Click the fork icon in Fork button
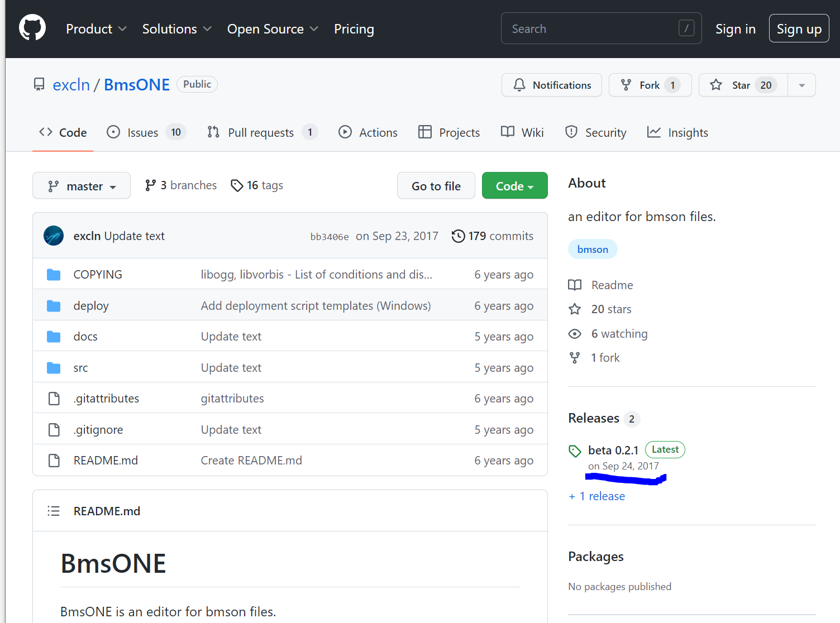The width and height of the screenshot is (840, 623). coord(626,85)
